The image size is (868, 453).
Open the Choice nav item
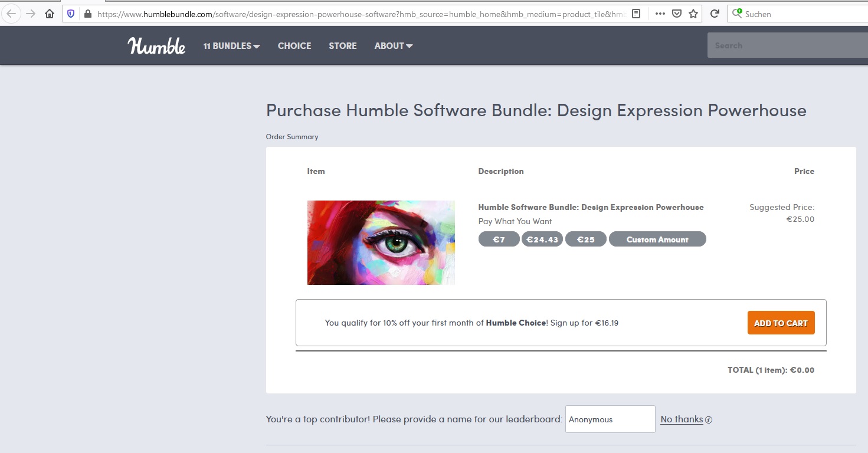[294, 45]
